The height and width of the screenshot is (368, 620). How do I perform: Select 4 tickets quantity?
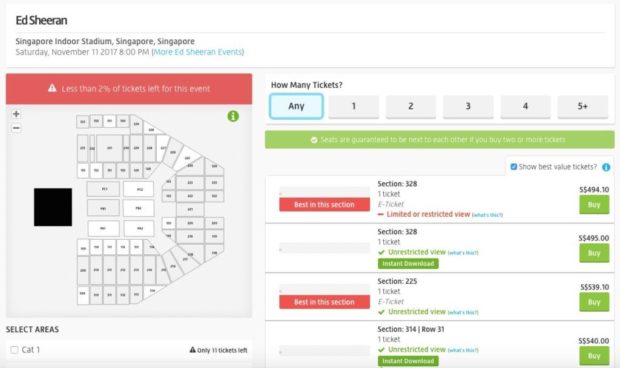(525, 106)
